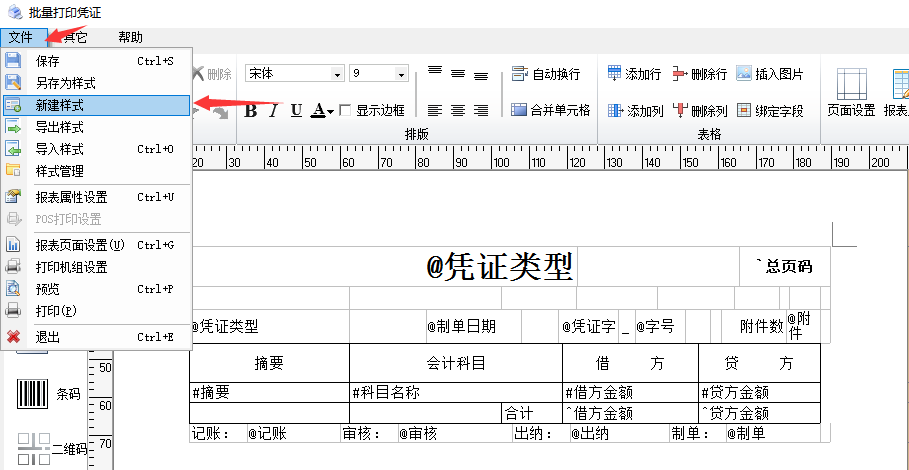Click 合并单元格 (merge cells)
The height and width of the screenshot is (470, 909).
[x=550, y=110]
